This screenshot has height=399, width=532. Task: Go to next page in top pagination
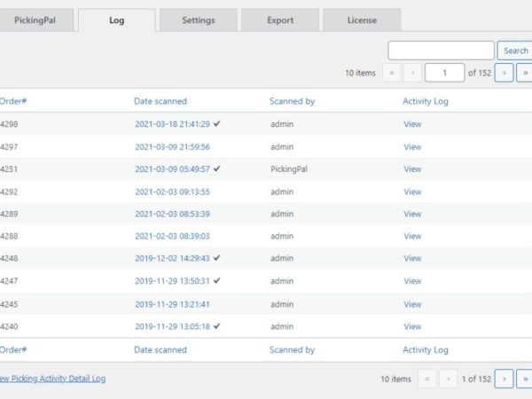point(505,73)
